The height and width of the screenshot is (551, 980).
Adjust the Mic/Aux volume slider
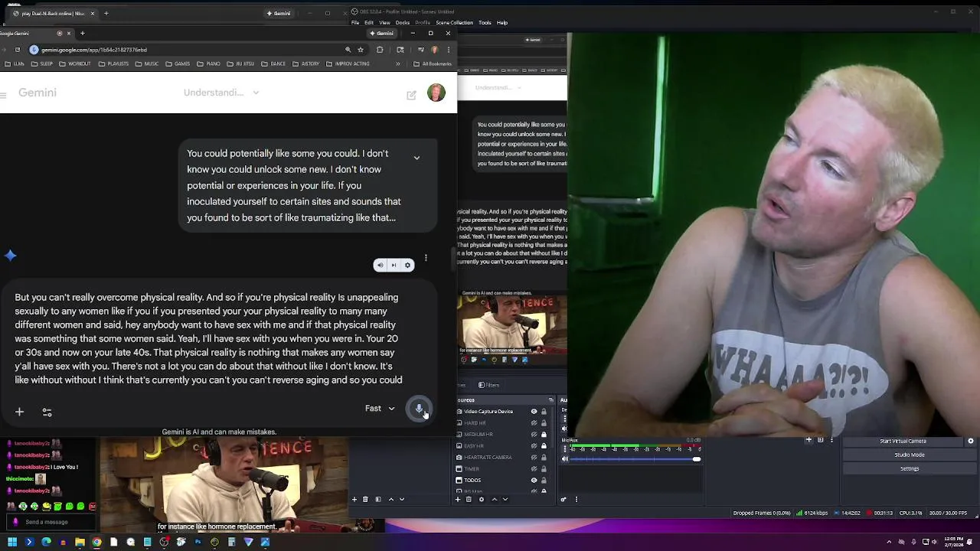click(635, 459)
